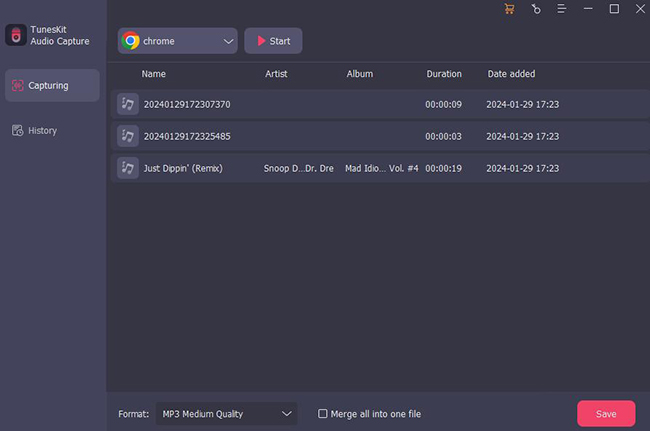This screenshot has height=431, width=650.
Task: Select track name 20240129172325485
Action: [x=187, y=136]
